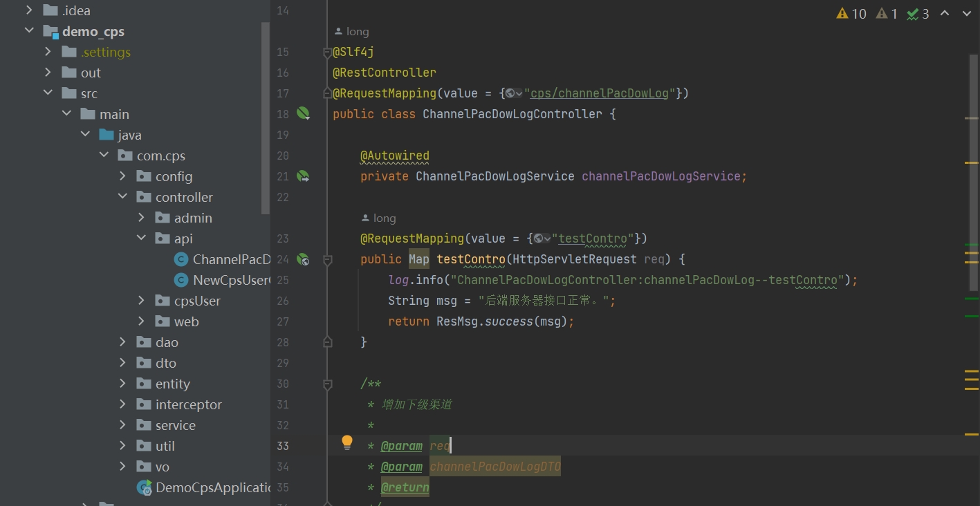Click the blue java source root folder icon
The image size is (980, 506).
[x=107, y=135]
